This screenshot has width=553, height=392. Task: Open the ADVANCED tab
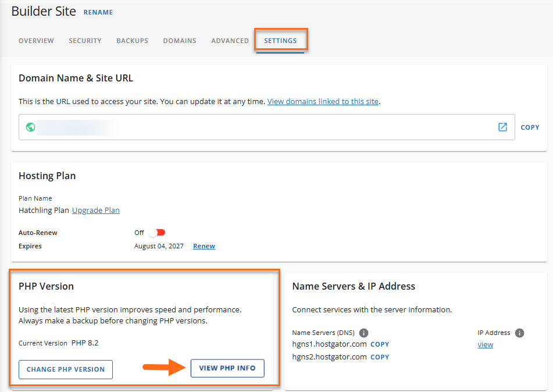point(230,41)
